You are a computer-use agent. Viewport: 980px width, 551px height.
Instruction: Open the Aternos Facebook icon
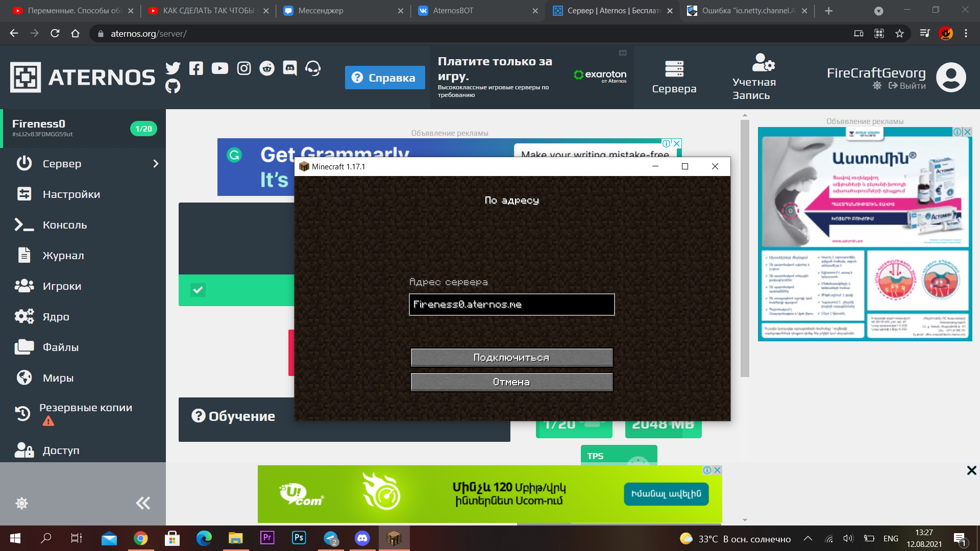tap(196, 68)
